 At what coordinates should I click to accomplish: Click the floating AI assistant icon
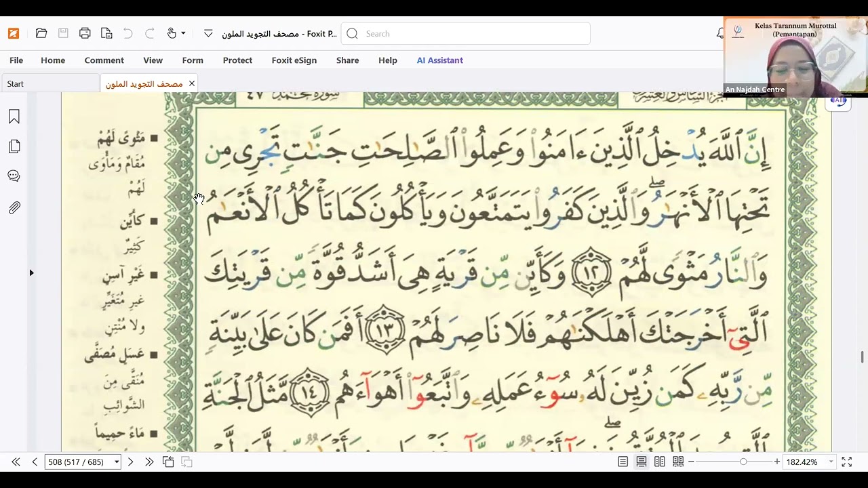point(839,102)
